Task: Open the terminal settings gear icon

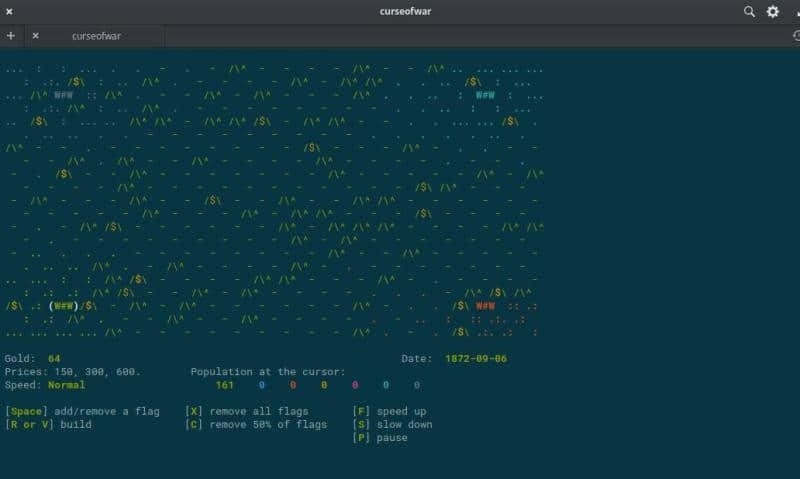Action: [772, 11]
